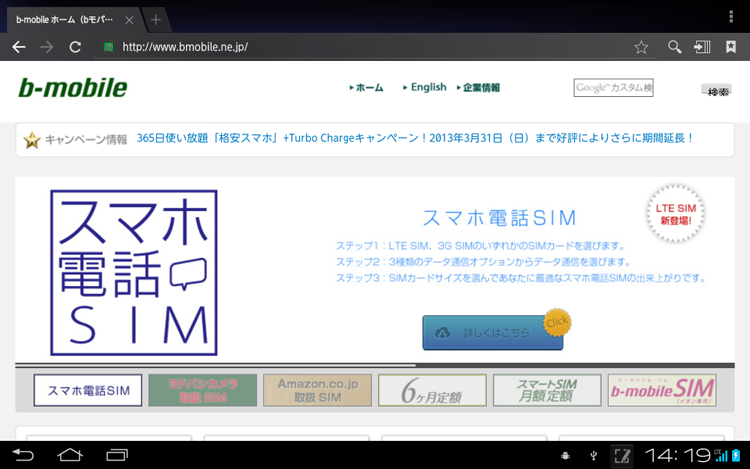The image size is (750, 469).
Task: Select the スマートSIM 月額定額 tab
Action: pyautogui.click(x=547, y=391)
